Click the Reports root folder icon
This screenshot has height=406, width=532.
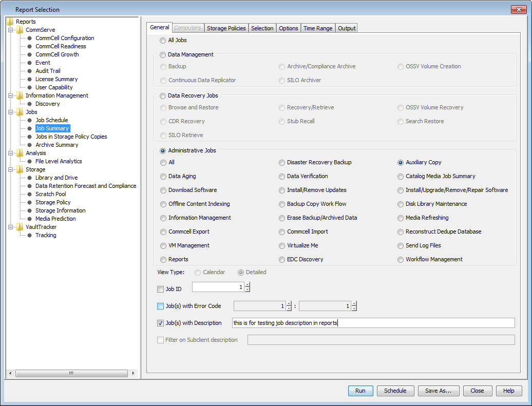[10, 22]
